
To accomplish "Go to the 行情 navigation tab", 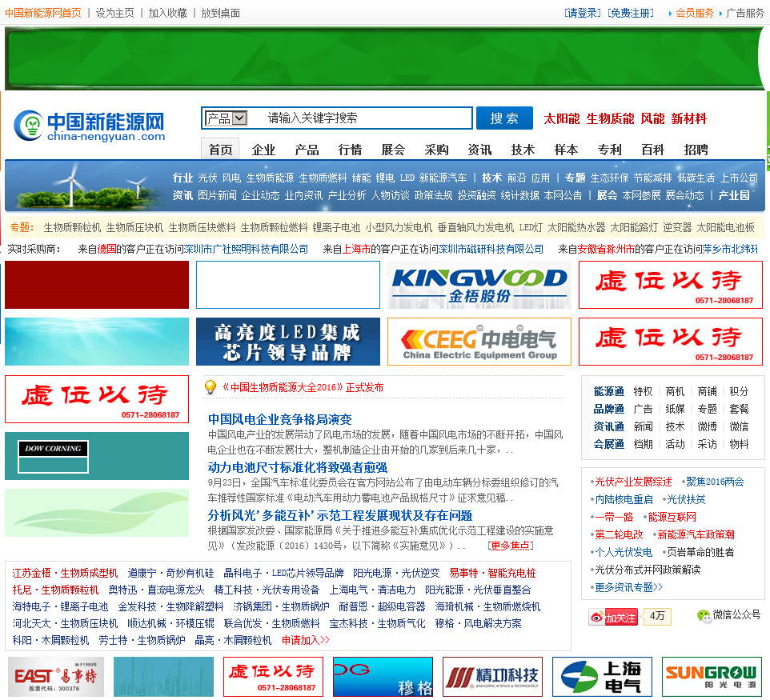I will click(x=350, y=150).
